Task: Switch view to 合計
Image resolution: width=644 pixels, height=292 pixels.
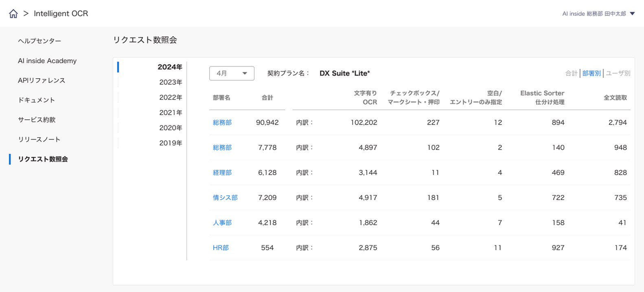Action: (x=571, y=73)
